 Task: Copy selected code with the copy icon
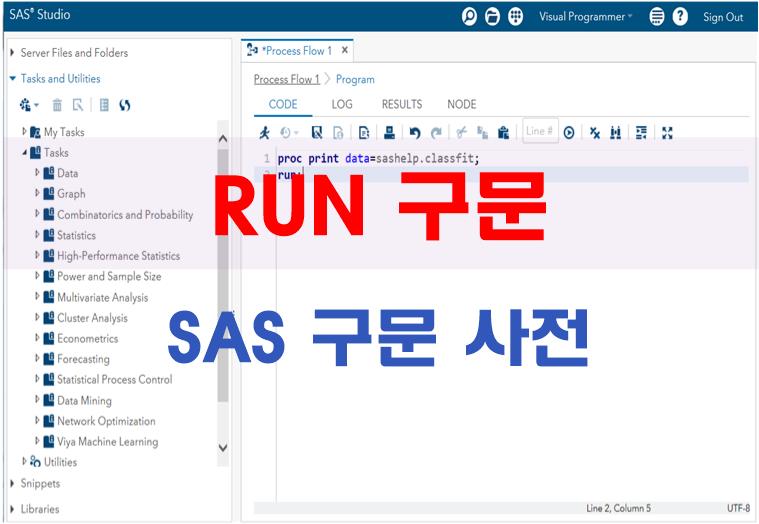[x=482, y=132]
